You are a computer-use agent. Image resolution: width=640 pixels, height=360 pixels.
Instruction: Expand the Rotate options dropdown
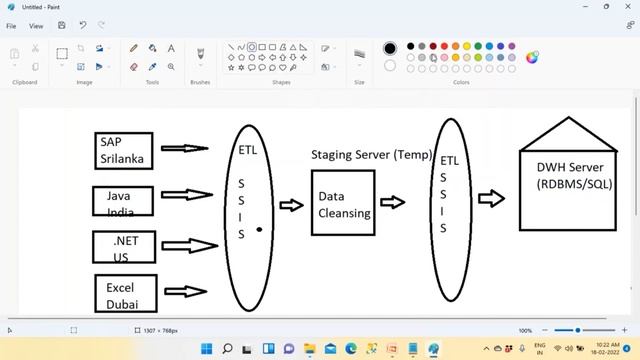click(109, 49)
